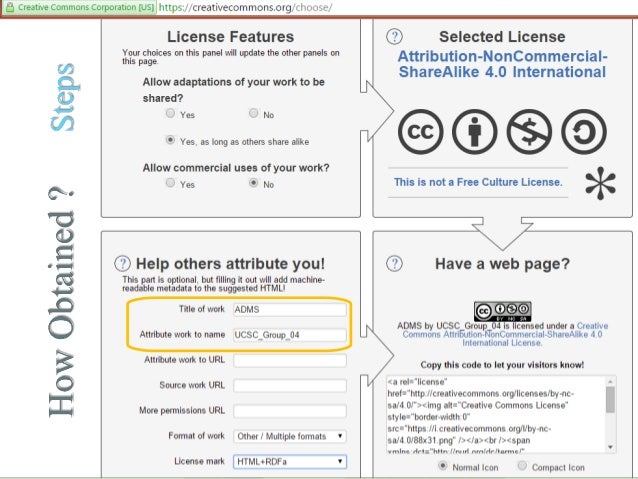
Task: Select Yes for allowing adaptations
Action: 170,113
